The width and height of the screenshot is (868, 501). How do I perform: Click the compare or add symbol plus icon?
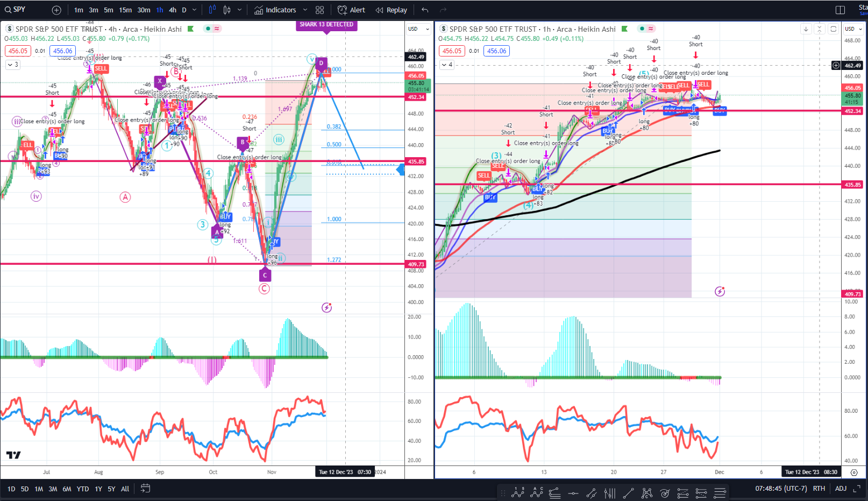56,10
